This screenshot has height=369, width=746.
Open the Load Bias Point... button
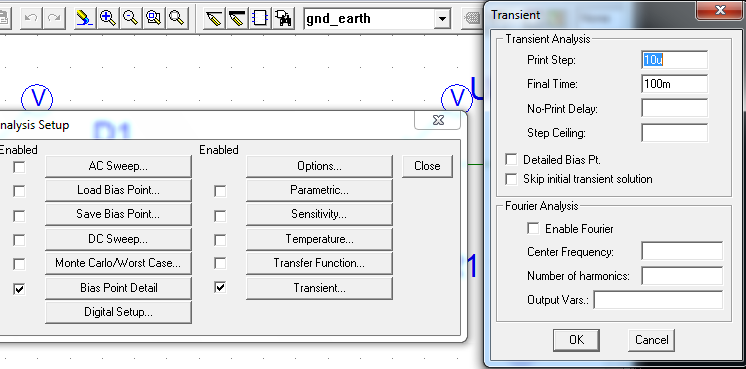click(x=118, y=190)
